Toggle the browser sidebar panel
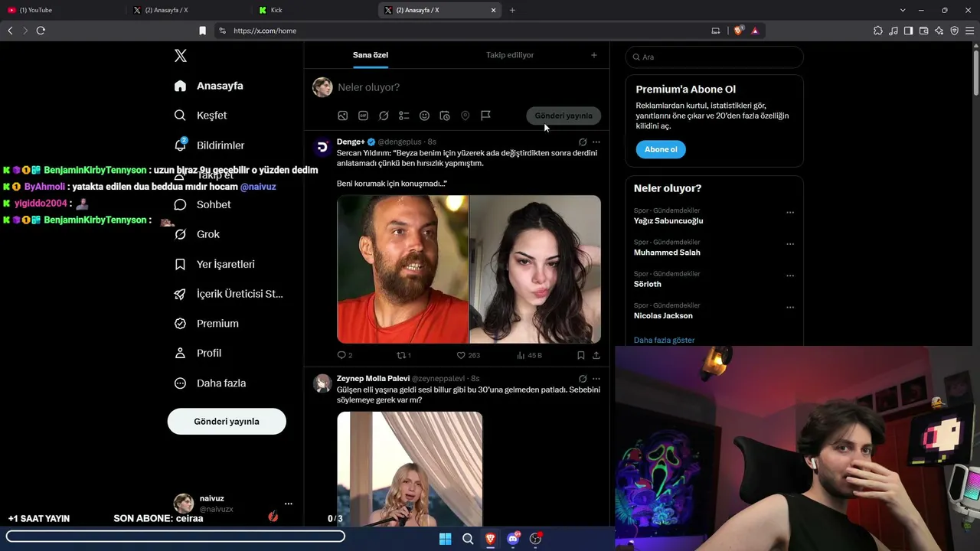The height and width of the screenshot is (551, 980). [908, 31]
